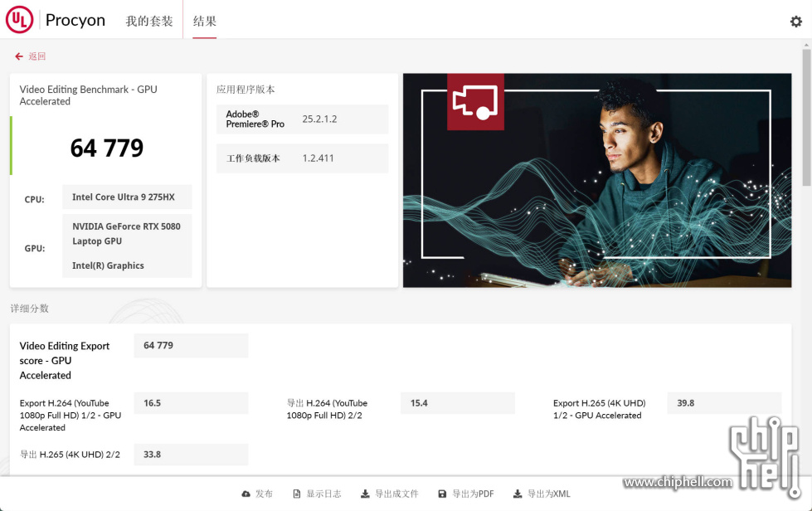The width and height of the screenshot is (812, 511).
Task: Select the Adobe Premiere Pro label
Action: pos(255,119)
